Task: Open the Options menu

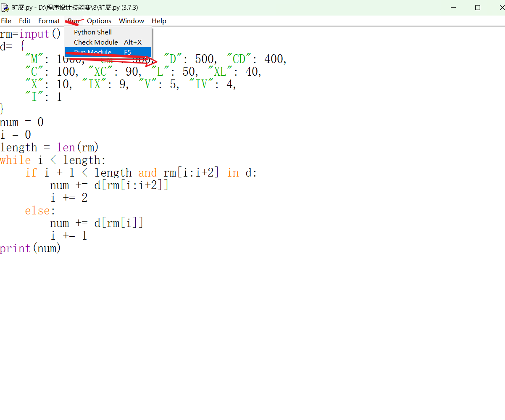Action: tap(99, 21)
